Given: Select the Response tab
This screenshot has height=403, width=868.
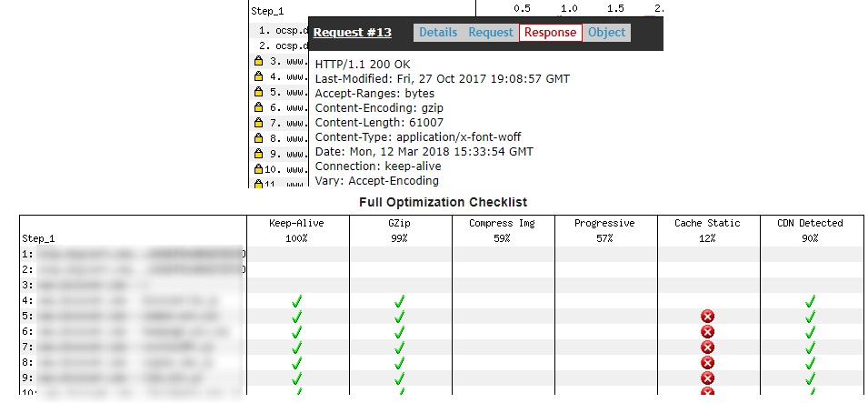Looking at the screenshot, I should (x=550, y=33).
